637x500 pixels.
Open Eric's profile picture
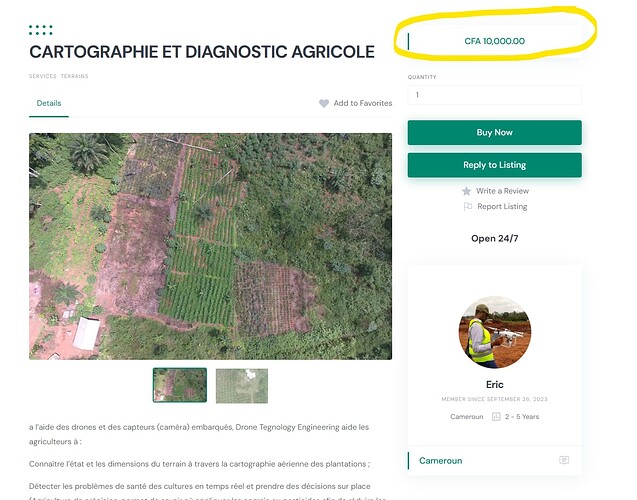494,332
